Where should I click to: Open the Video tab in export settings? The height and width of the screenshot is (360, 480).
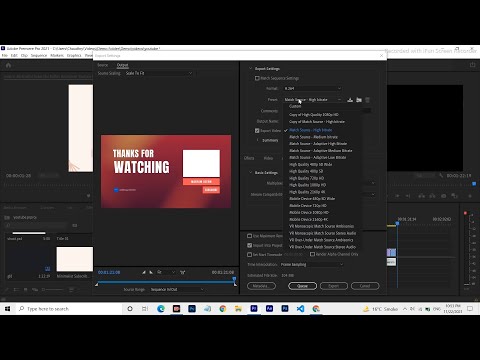(x=268, y=158)
